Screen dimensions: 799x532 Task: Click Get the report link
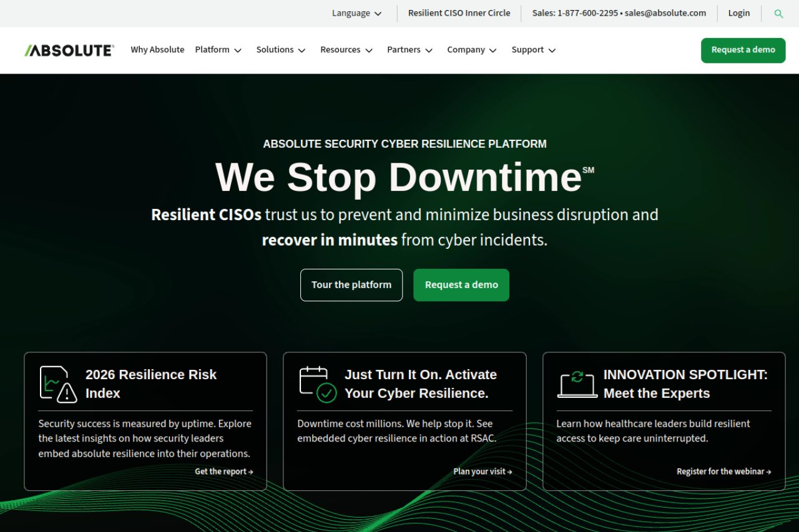pyautogui.click(x=223, y=472)
